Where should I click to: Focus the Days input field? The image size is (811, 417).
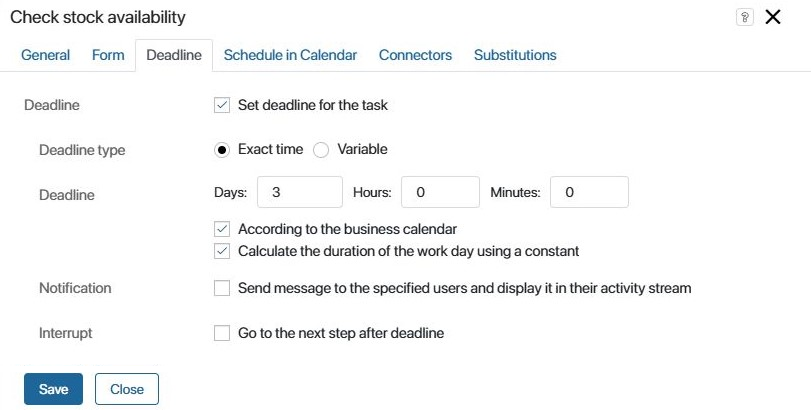pyautogui.click(x=300, y=192)
